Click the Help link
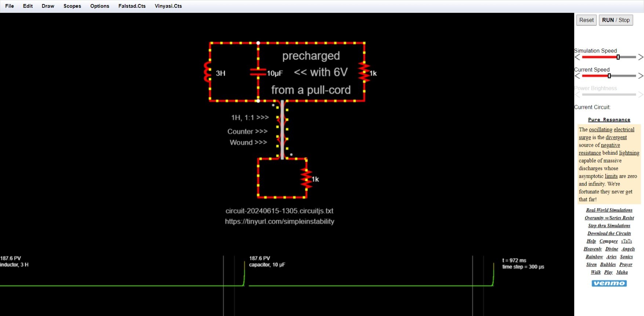The height and width of the screenshot is (316, 644). 591,241
